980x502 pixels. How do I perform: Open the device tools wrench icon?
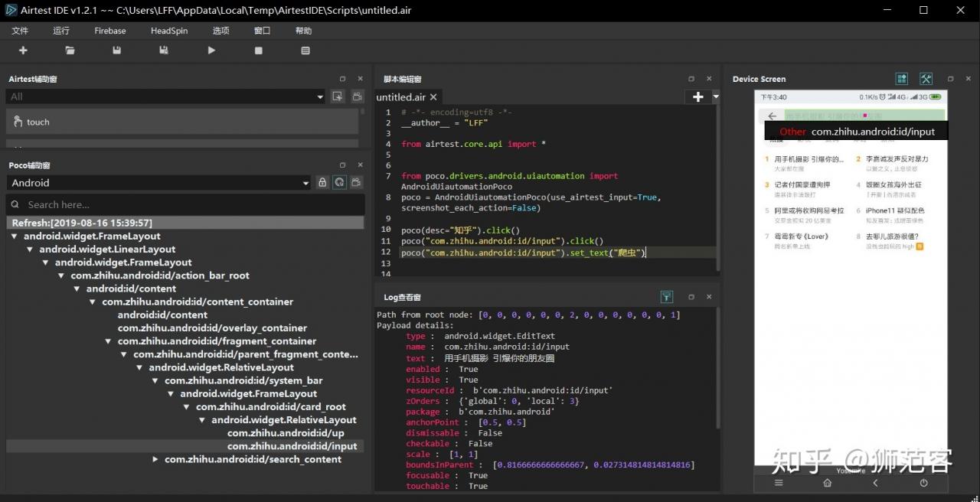click(926, 79)
